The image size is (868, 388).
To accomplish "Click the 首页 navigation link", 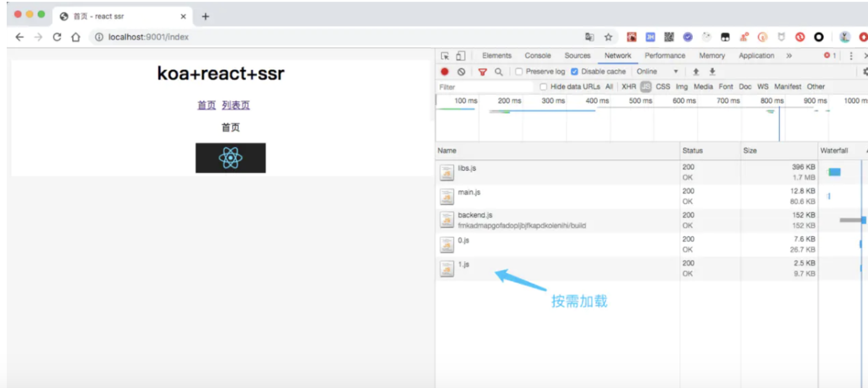I will [x=206, y=105].
